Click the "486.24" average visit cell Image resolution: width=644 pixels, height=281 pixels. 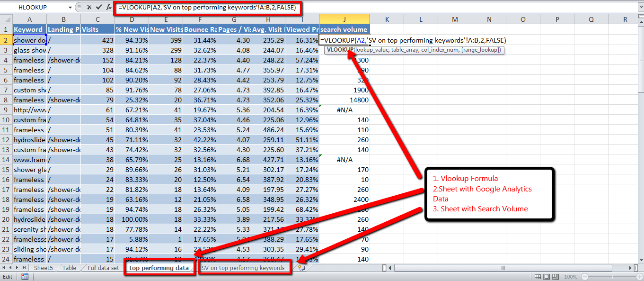click(268, 130)
